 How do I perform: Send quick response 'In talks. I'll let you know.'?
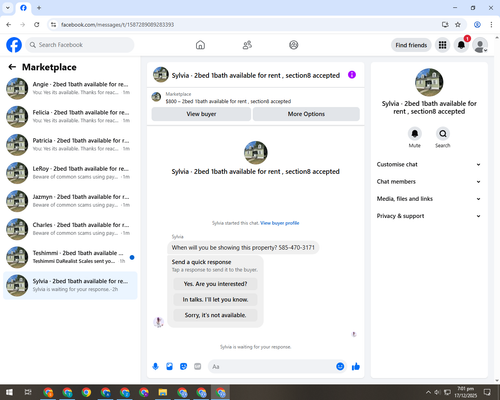pos(215,300)
